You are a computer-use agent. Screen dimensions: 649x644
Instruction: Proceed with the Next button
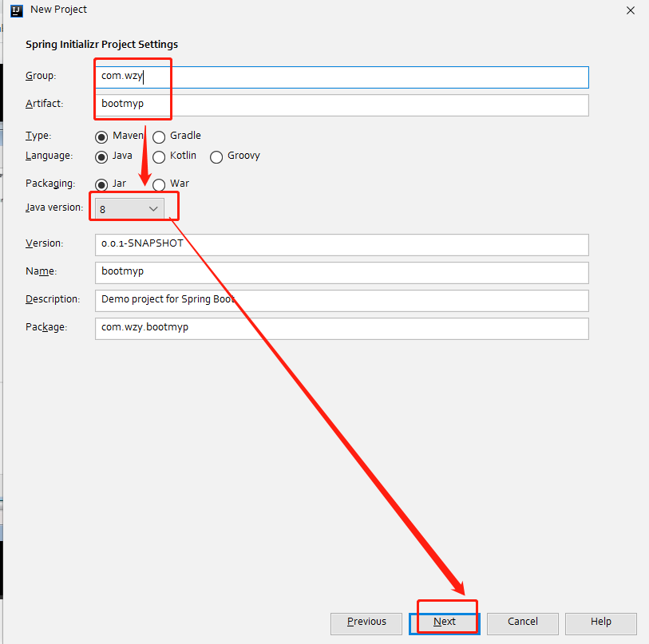pyautogui.click(x=445, y=624)
